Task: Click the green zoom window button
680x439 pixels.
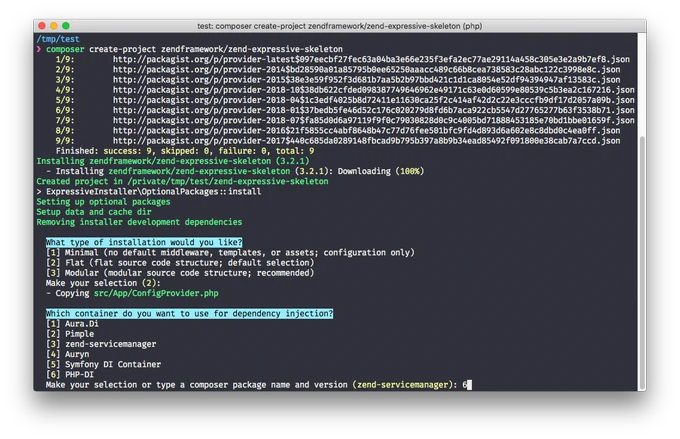Action: pos(66,26)
